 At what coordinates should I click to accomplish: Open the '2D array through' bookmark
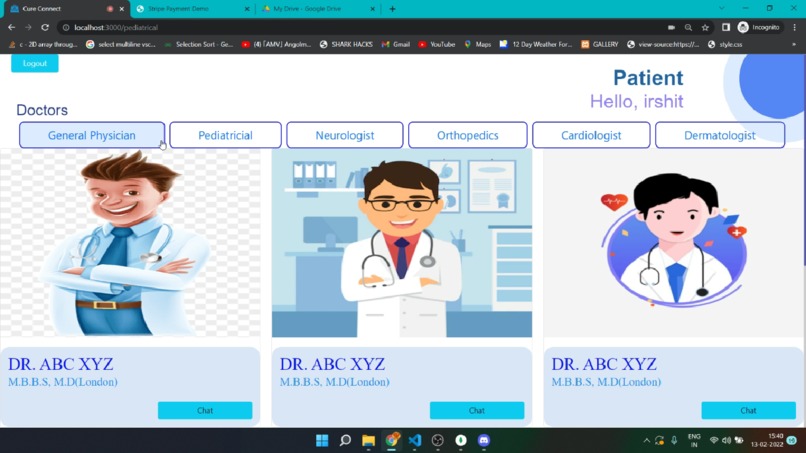click(x=43, y=44)
